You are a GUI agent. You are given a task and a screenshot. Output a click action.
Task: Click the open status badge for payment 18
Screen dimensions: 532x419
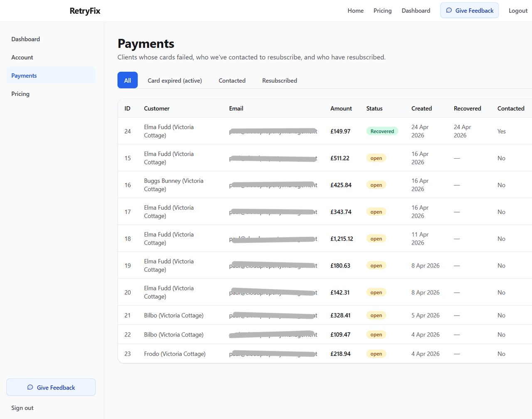[376, 239]
